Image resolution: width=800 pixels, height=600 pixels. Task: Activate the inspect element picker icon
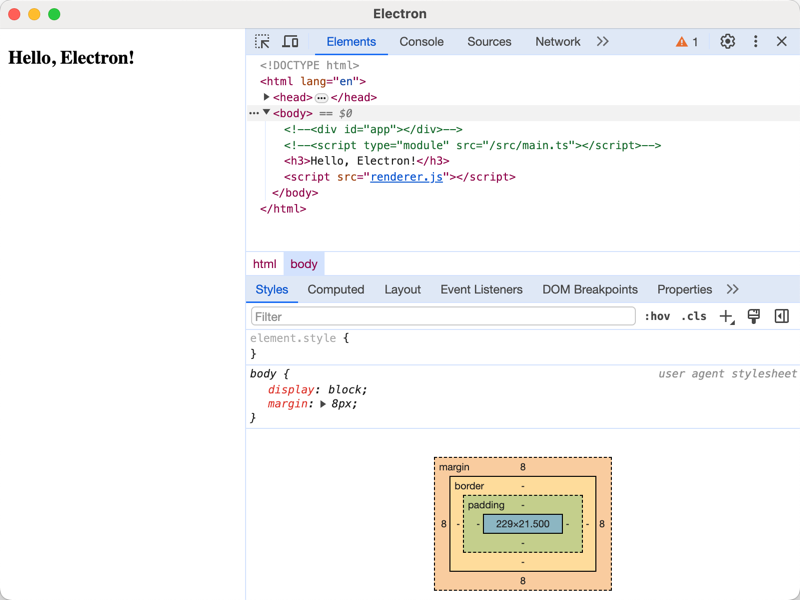coord(262,42)
